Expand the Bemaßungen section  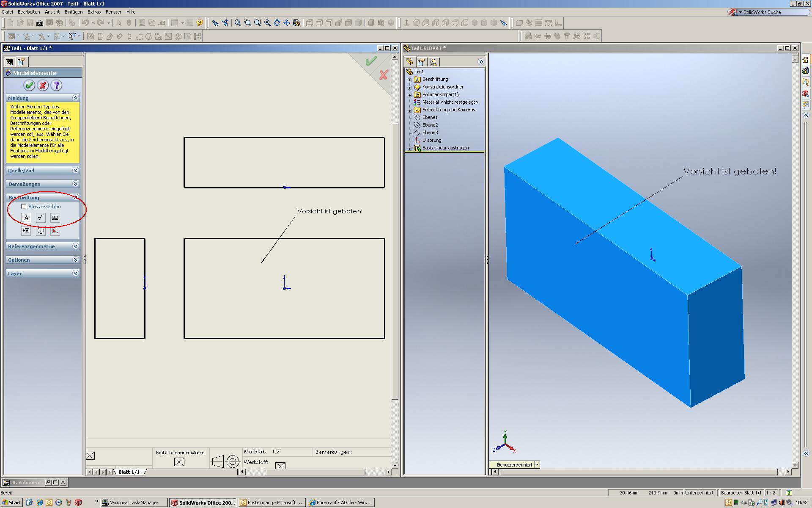click(75, 184)
